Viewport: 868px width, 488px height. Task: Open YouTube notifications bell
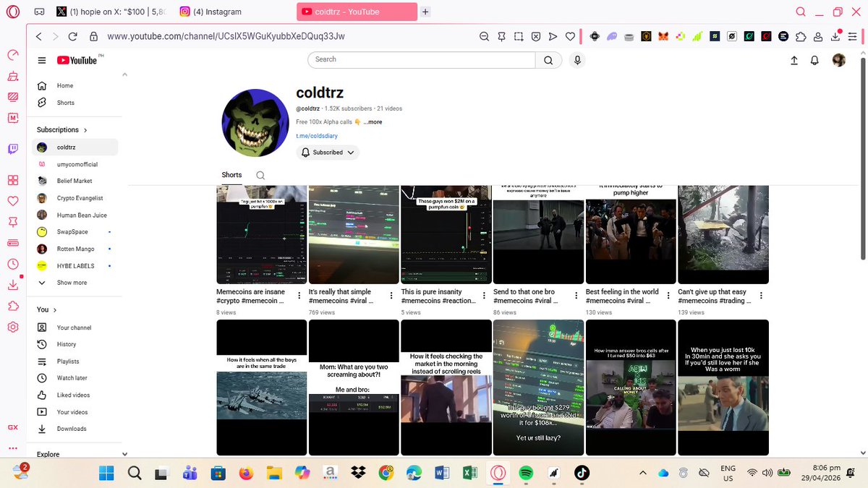point(815,61)
